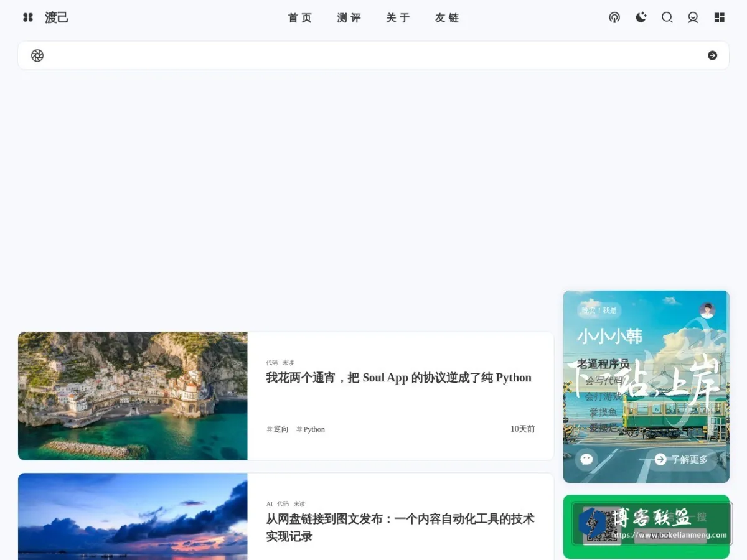Open post title 从网盘链接到图文发布
This screenshot has height=560, width=747.
400,528
